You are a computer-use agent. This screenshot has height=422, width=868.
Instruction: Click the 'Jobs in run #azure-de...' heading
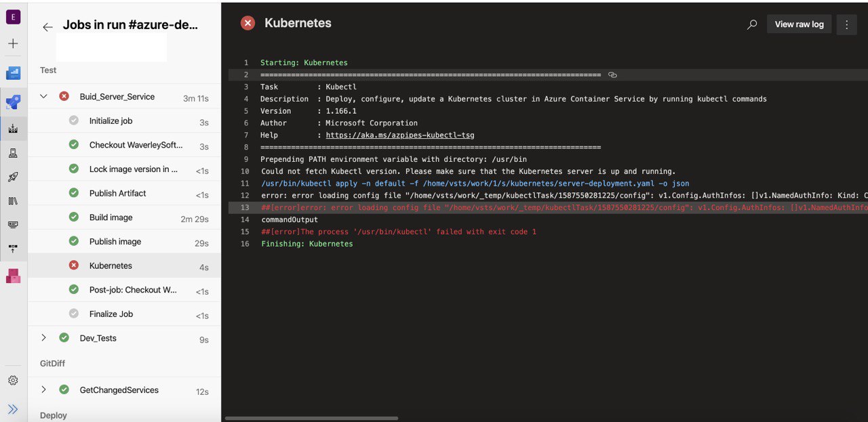point(130,25)
